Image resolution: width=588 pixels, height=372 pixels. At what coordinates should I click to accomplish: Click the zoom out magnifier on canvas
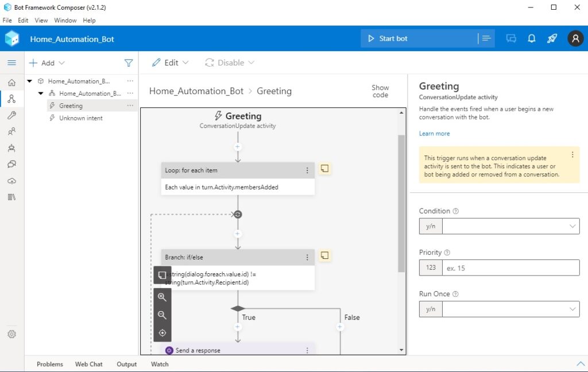tap(162, 315)
